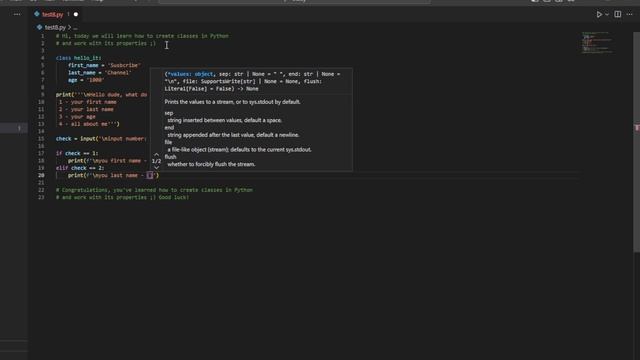This screenshot has height=360, width=640.
Task: Click the '1/2' signature counter in tooltip
Action: 156,161
